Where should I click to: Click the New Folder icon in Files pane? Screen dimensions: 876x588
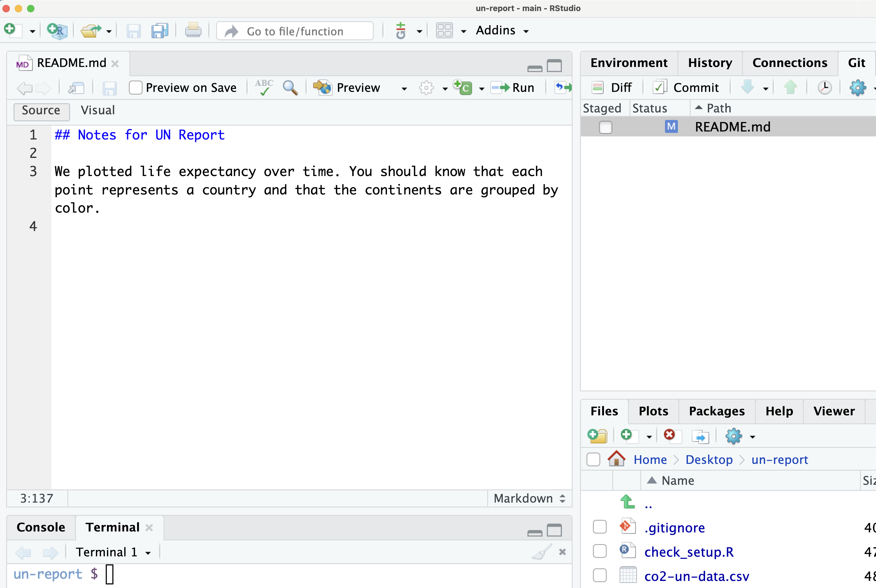[597, 436]
